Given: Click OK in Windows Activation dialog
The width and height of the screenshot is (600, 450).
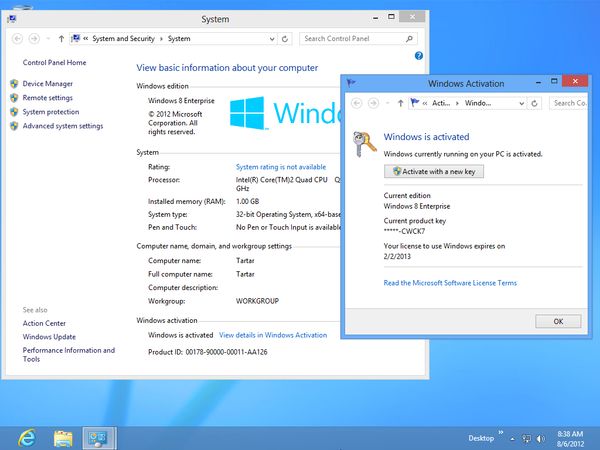Looking at the screenshot, I should pos(558,321).
